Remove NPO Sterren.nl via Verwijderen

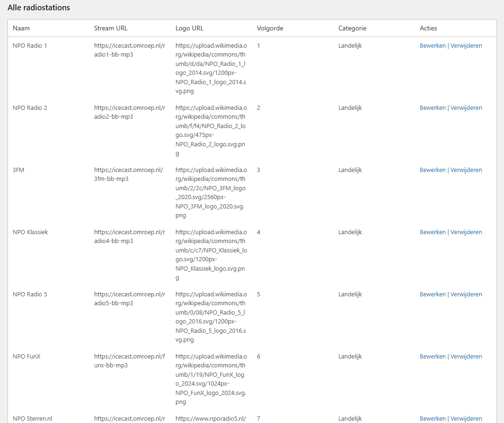point(466,419)
